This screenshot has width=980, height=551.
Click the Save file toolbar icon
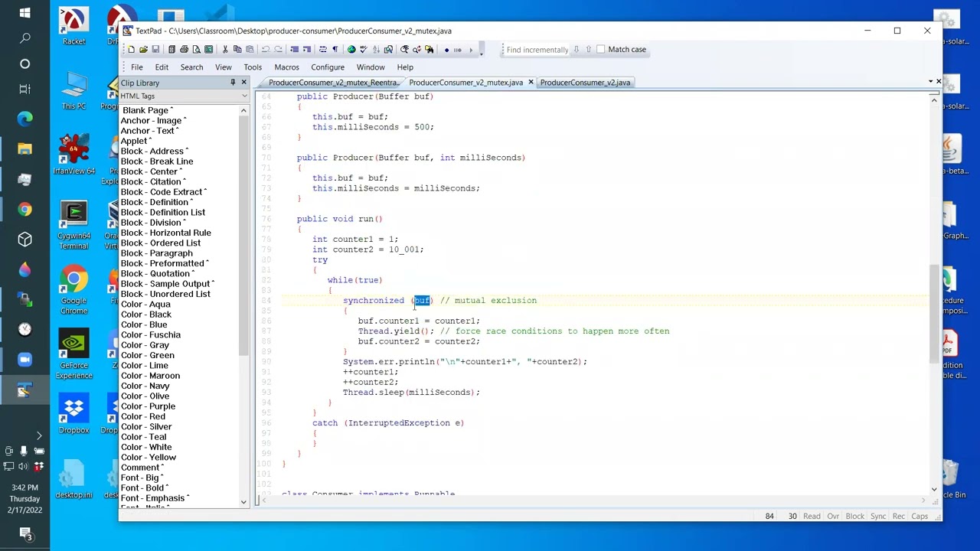tap(155, 50)
